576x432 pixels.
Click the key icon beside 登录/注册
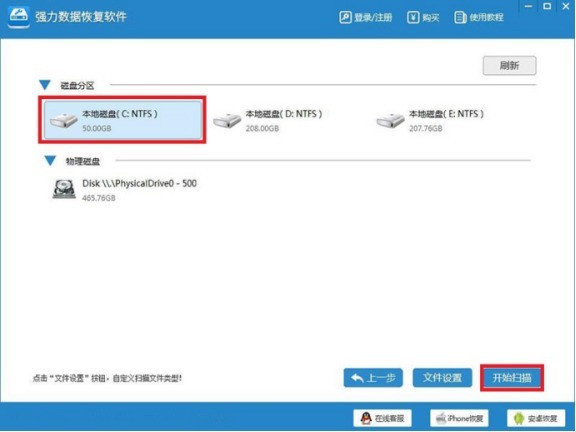pos(345,17)
